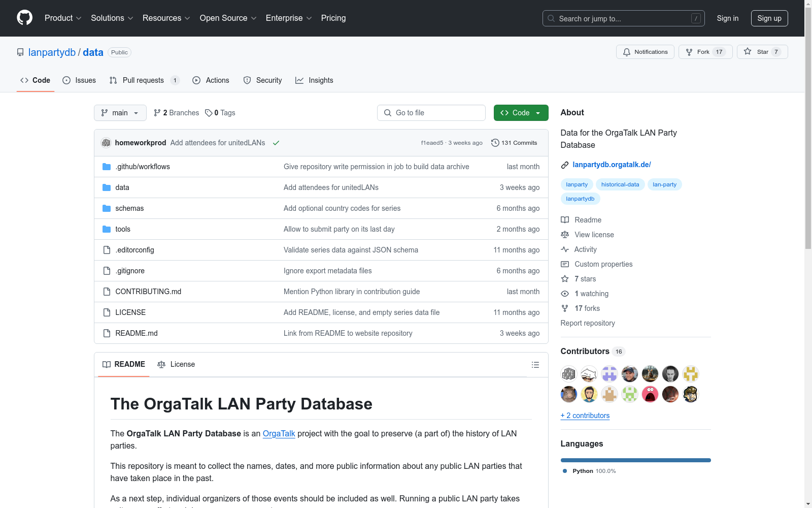Expand the Solutions menu

[x=112, y=18]
